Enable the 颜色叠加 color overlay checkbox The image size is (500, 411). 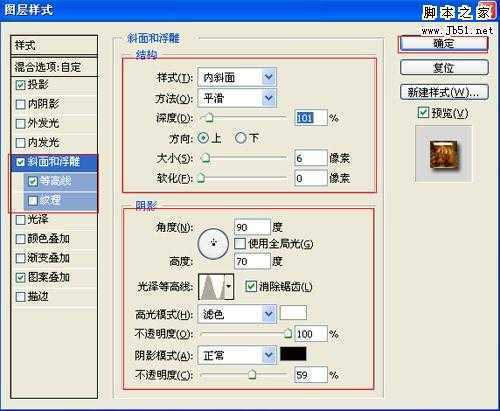coord(21,239)
